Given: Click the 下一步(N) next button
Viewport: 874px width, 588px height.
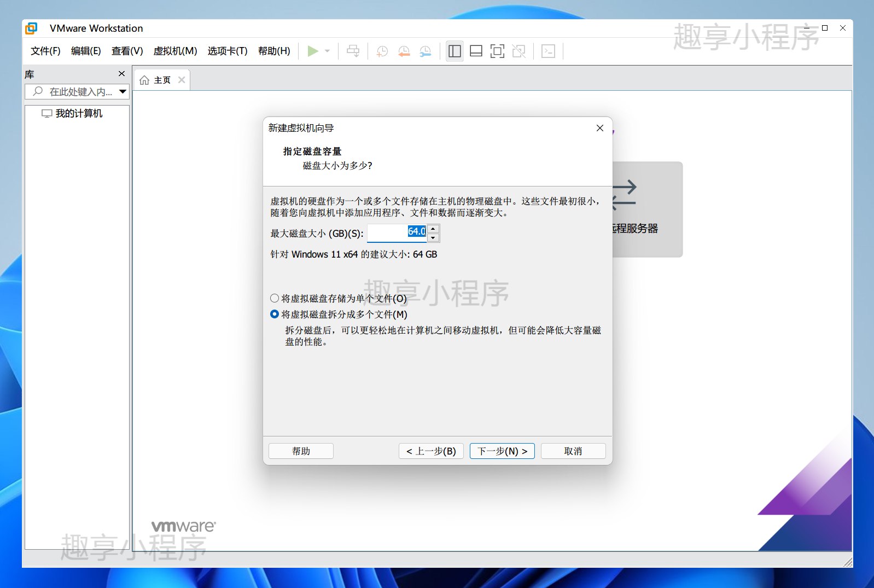Looking at the screenshot, I should tap(502, 451).
